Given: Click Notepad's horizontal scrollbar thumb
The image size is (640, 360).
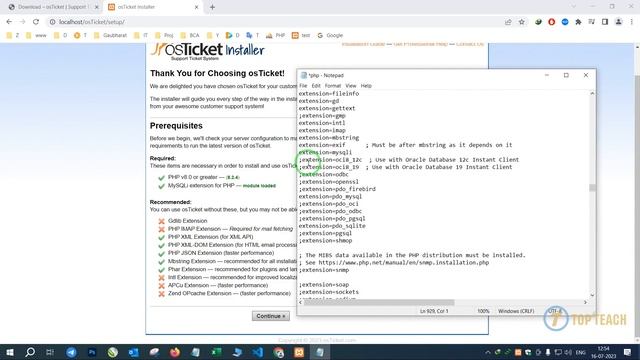Looking at the screenshot, I should (379, 302).
